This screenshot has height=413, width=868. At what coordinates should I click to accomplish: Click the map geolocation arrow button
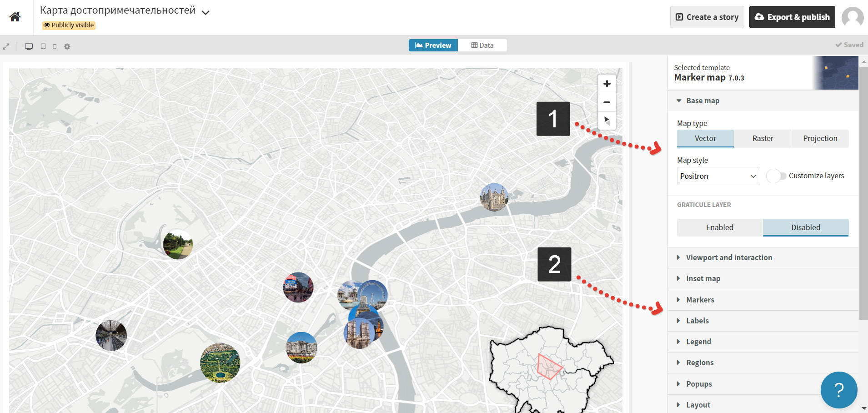[607, 121]
